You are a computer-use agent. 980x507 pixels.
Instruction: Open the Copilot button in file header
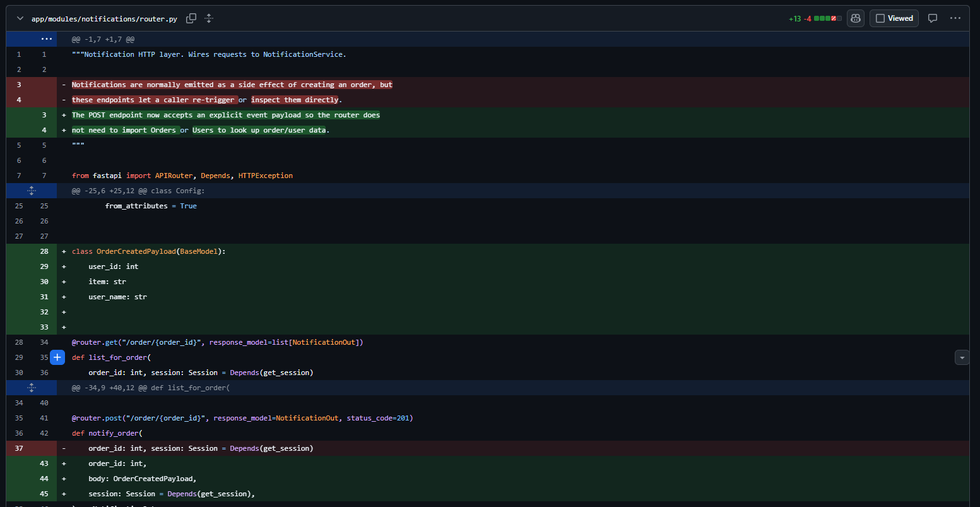856,18
